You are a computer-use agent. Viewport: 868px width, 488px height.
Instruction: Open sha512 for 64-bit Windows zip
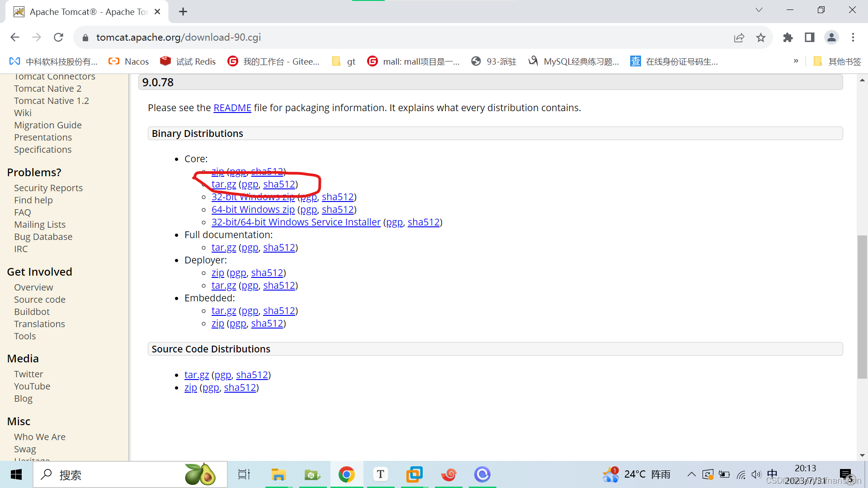click(338, 210)
